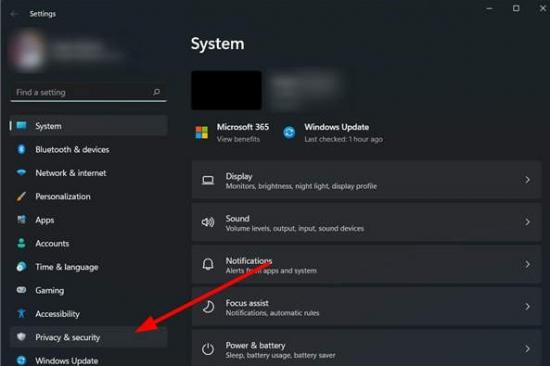
Task: Expand the Display settings chevron
Action: (527, 180)
